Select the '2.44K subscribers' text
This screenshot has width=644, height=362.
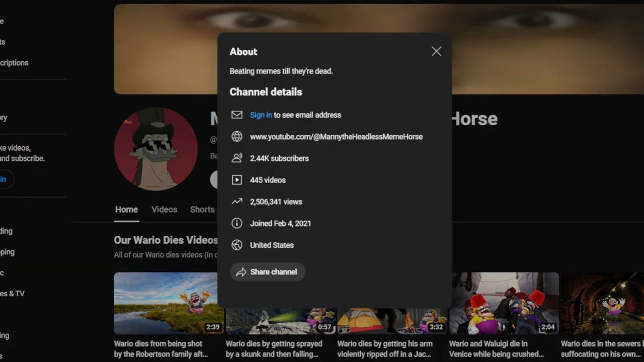click(279, 158)
